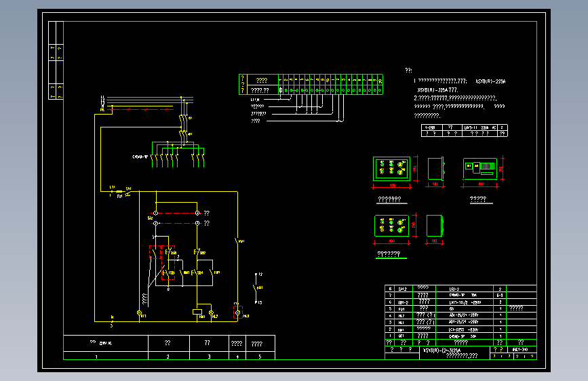Select column number 5 in the bottom circuit table
This screenshot has height=381, width=588.
(260, 356)
